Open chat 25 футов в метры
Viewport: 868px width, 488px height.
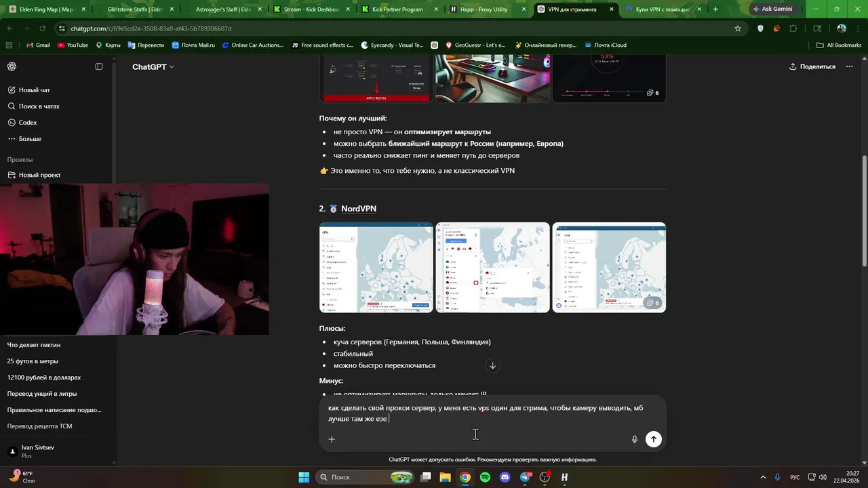click(x=33, y=361)
